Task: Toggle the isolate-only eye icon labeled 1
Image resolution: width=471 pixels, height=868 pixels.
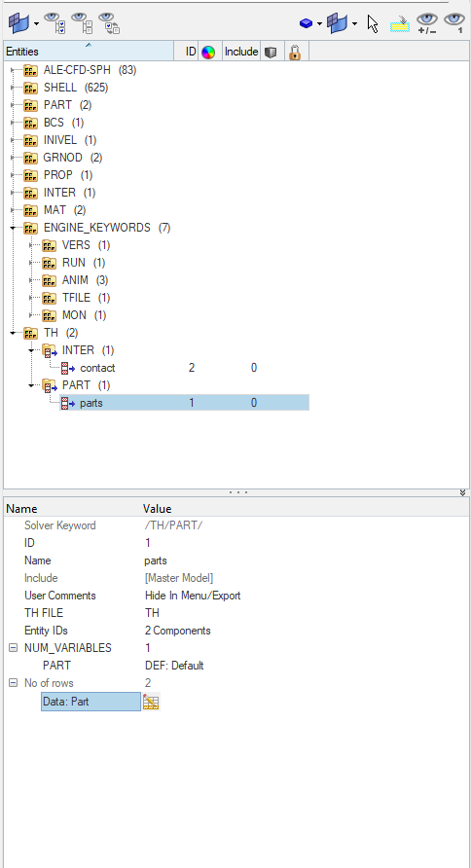Action: coord(454,23)
